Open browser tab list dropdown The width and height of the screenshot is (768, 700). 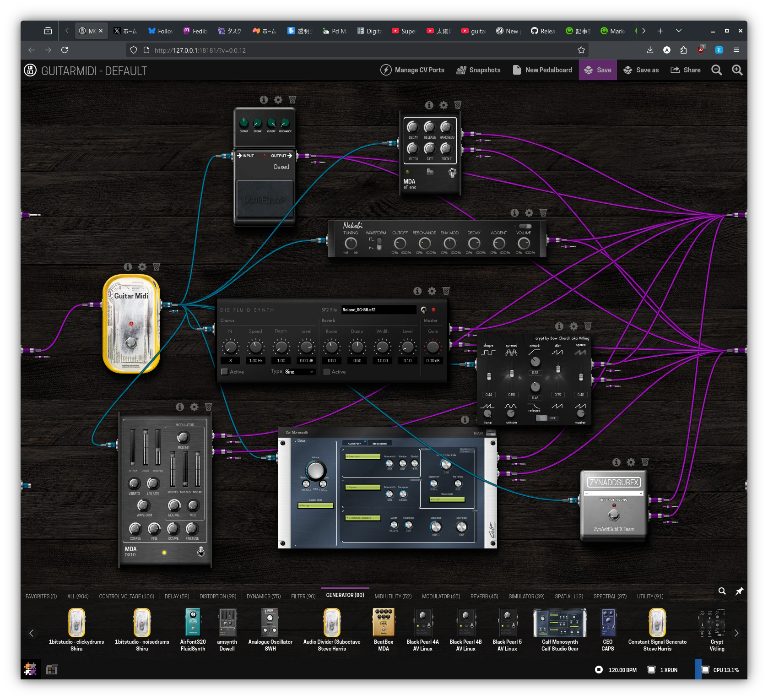point(679,31)
